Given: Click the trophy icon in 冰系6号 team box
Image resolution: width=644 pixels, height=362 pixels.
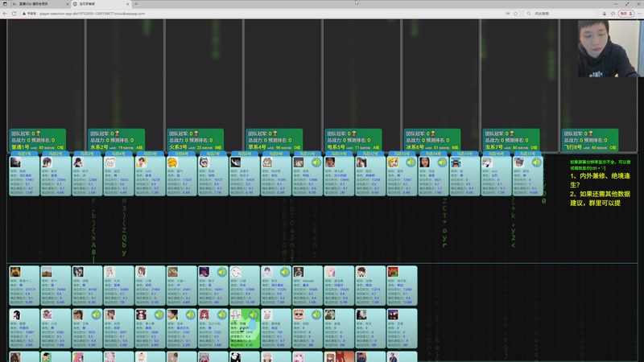Looking at the screenshot, I should [433, 134].
